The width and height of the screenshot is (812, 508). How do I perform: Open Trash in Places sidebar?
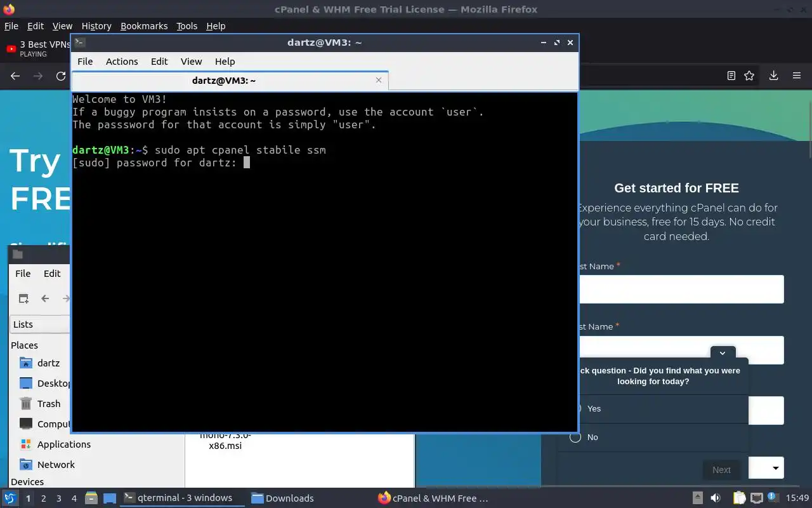tap(41, 404)
